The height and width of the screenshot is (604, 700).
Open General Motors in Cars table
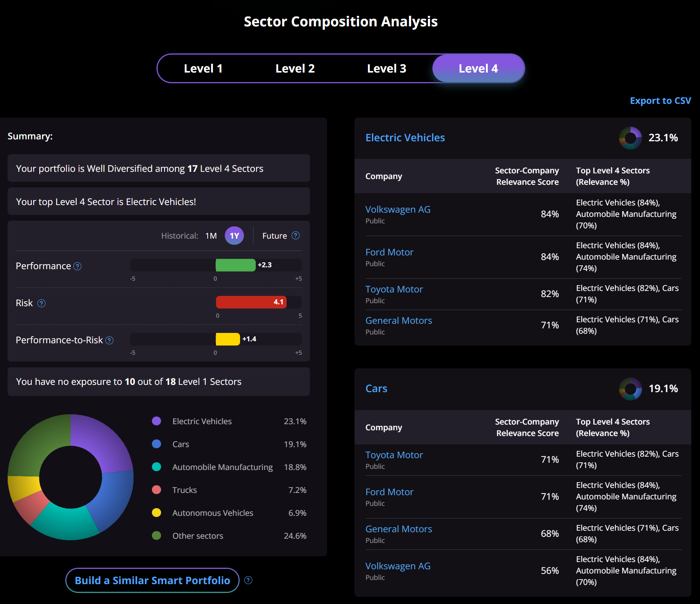(398, 529)
